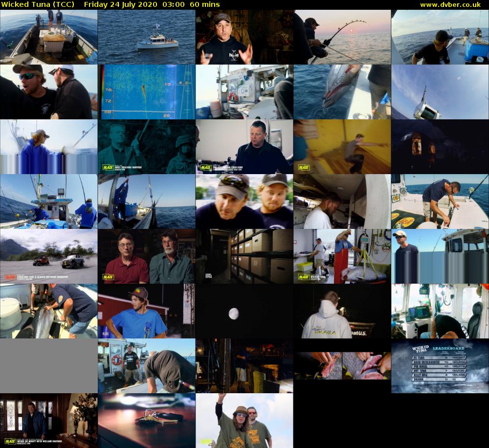The height and width of the screenshot is (448, 489).
Task: Open thumbnail of tuna being weighed at dock
Action: [342, 256]
